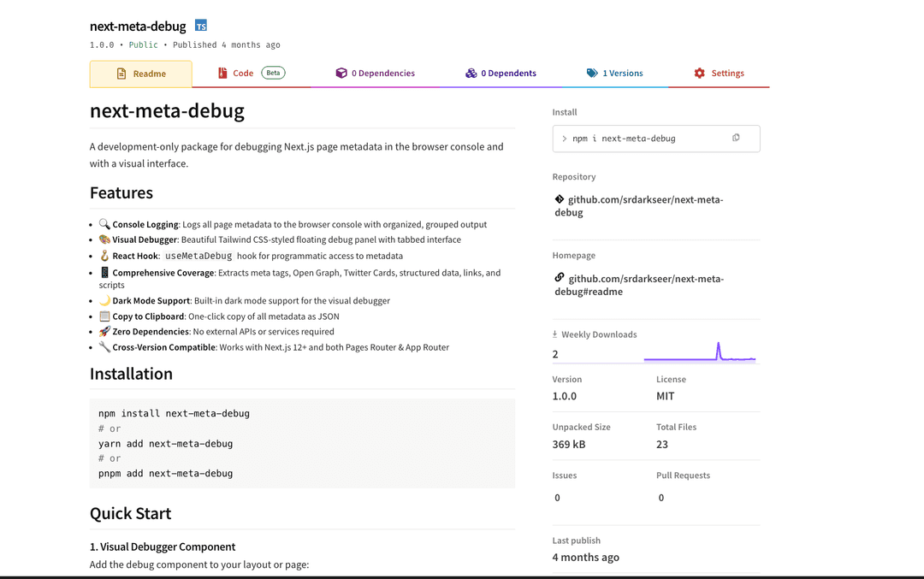Switch to the Code tab
The image size is (924, 579).
tap(243, 74)
